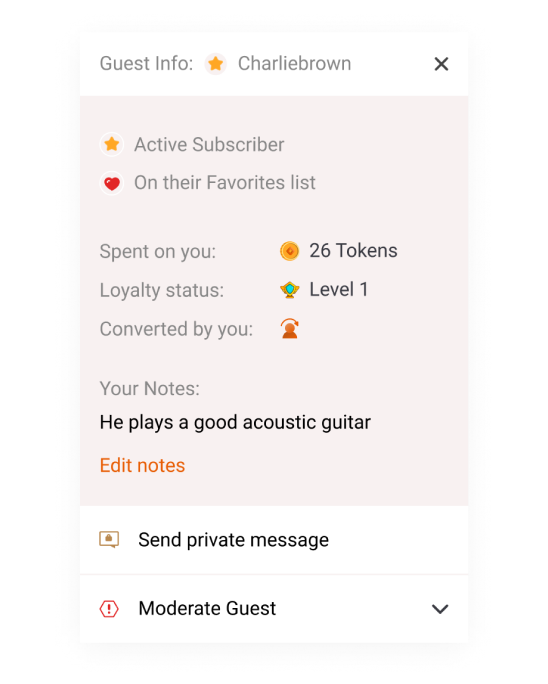Click the Active Subscriber label

point(209,145)
